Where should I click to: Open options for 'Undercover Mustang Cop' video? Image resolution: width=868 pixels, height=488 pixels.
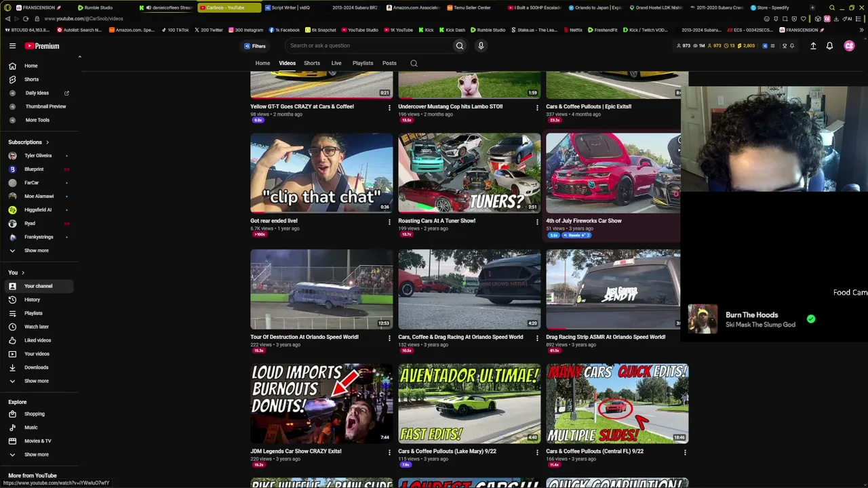click(x=537, y=107)
